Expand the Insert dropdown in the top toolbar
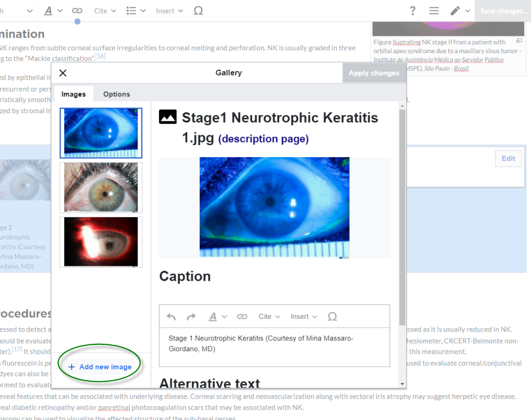This screenshot has height=420, width=531. point(169,11)
